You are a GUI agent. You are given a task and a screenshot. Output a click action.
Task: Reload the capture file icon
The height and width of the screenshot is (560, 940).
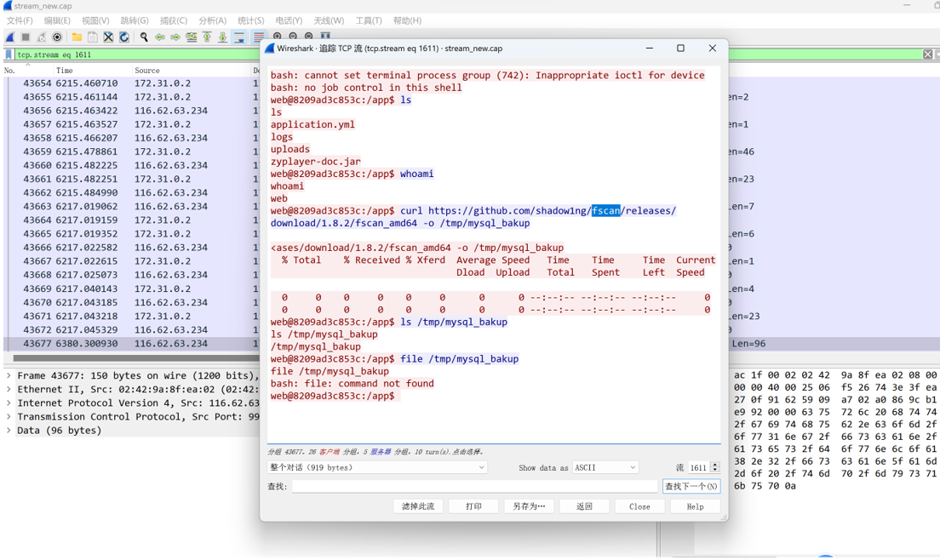pos(124,37)
